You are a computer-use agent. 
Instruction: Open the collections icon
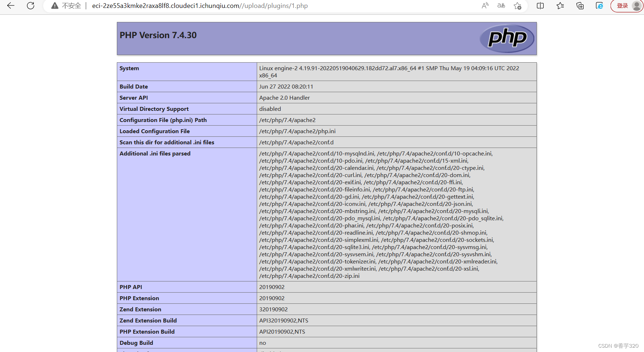(580, 6)
